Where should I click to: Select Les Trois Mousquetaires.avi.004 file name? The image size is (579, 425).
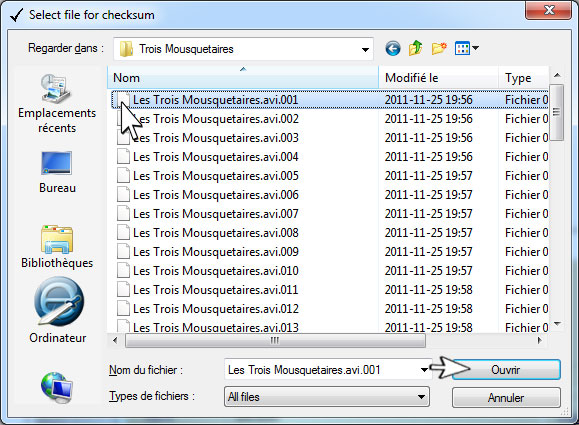tap(215, 157)
